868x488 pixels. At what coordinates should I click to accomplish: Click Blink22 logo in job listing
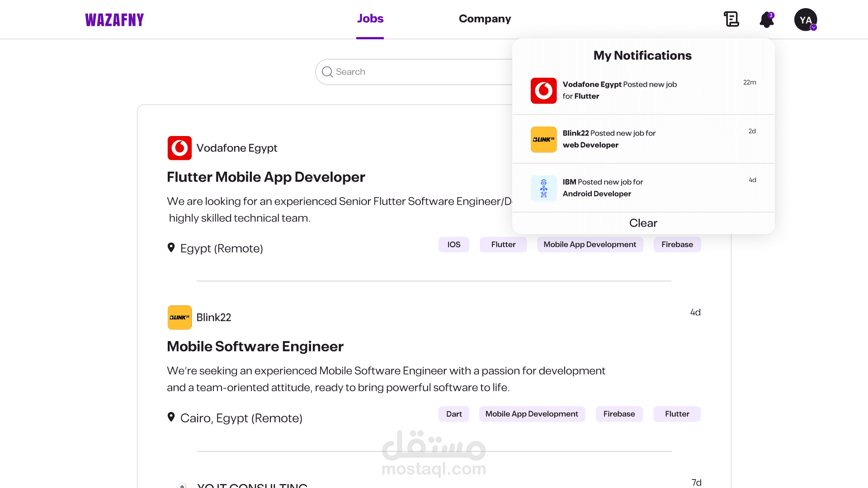pos(179,318)
